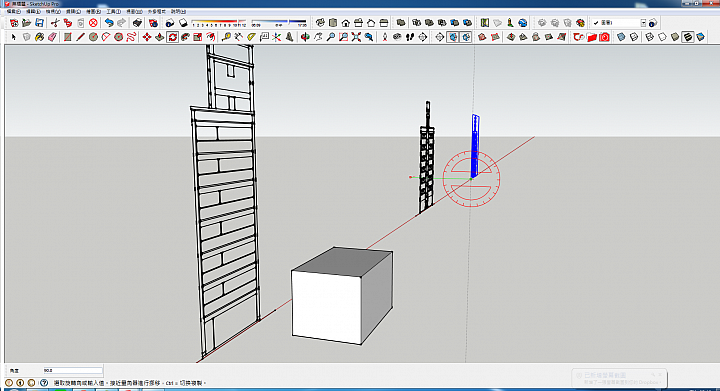Toggle the pressed striped face style button
Image resolution: width=720 pixels, height=391 pixels.
click(687, 37)
